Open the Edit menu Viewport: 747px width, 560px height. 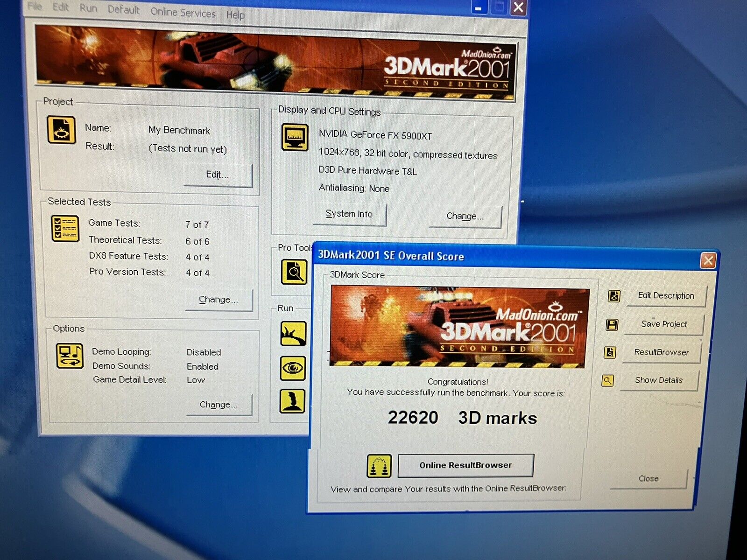coord(60,7)
